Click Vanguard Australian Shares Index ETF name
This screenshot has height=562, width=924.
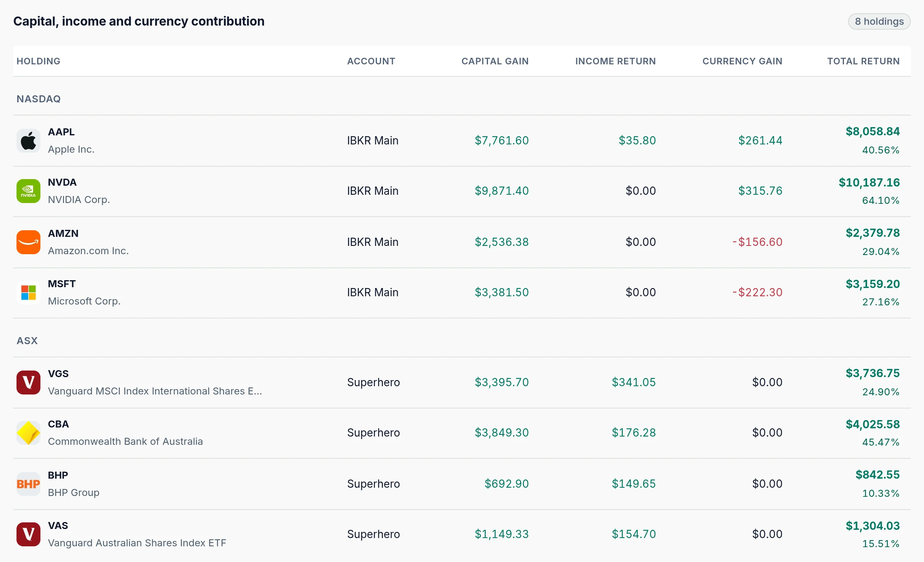(x=137, y=543)
